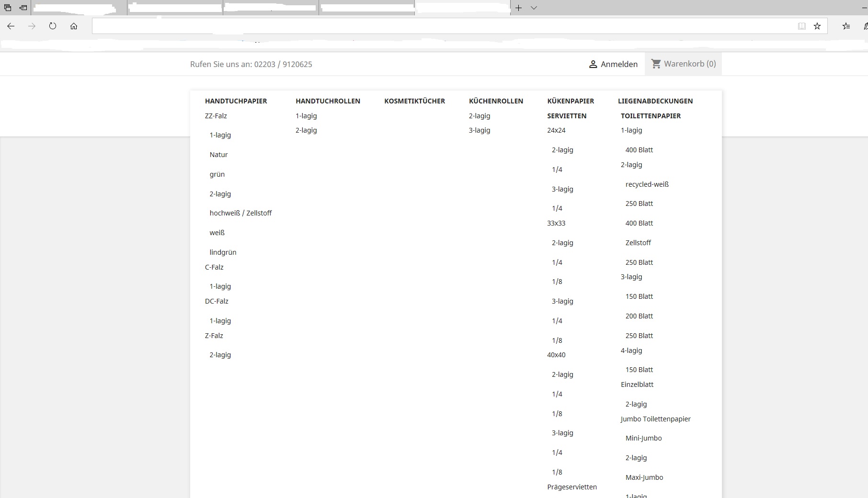
Task: Toggle reading view icon in address bar
Action: 802,26
